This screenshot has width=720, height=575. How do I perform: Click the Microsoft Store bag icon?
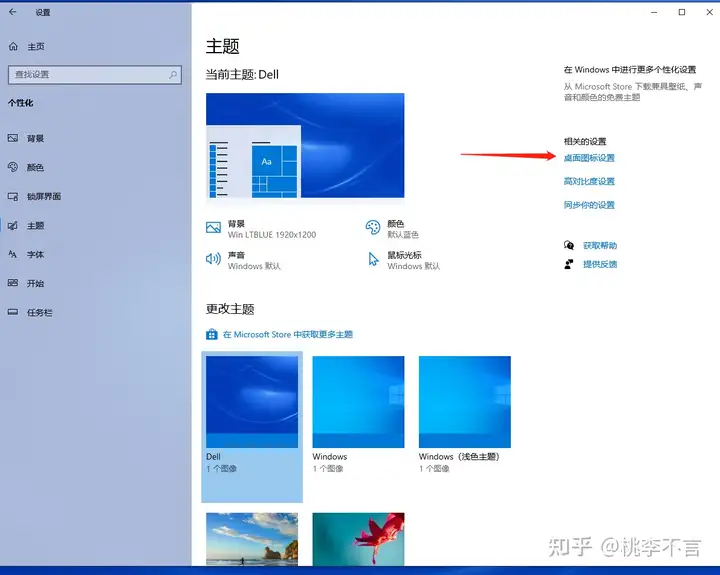pyautogui.click(x=212, y=334)
